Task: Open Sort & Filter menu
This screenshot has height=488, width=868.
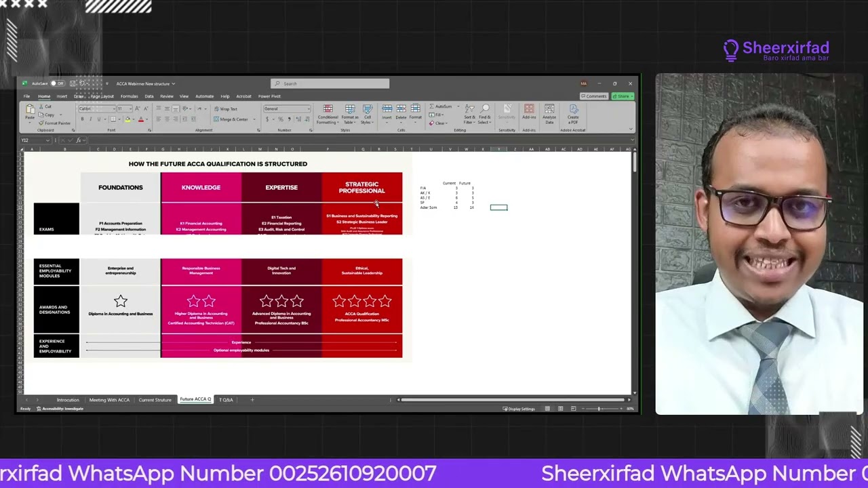Action: click(469, 114)
